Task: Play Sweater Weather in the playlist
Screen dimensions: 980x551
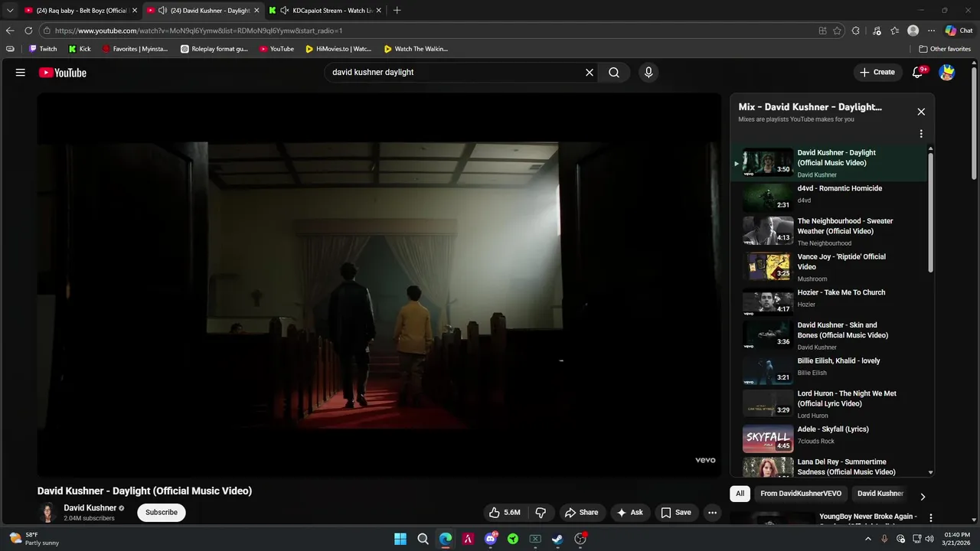Action: [x=828, y=231]
